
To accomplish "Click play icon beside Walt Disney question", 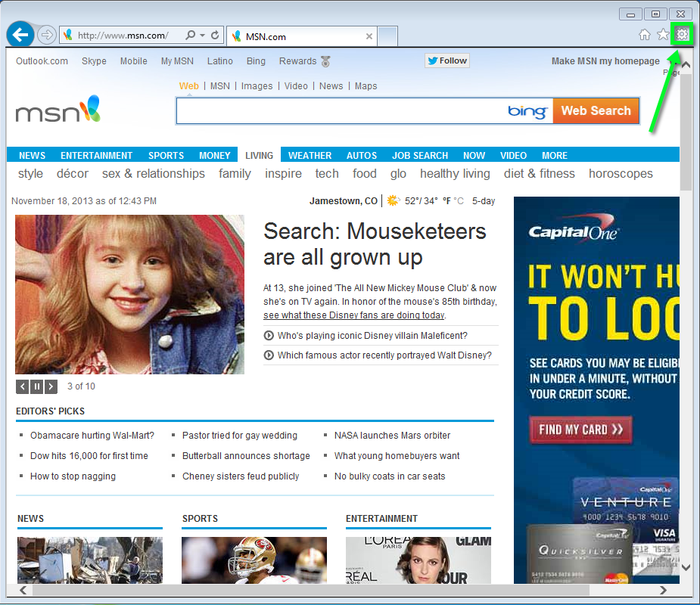I will click(x=269, y=355).
